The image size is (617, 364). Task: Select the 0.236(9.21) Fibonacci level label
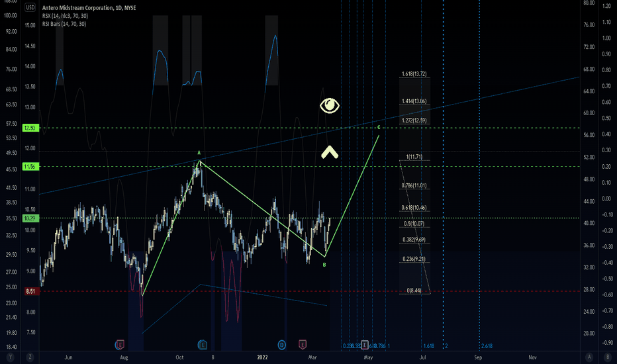(414, 259)
